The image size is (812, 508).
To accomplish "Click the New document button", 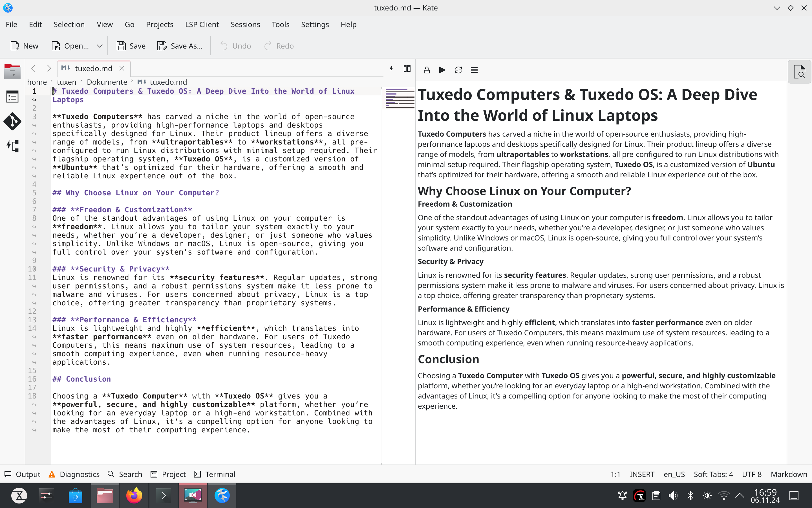I will coord(24,46).
